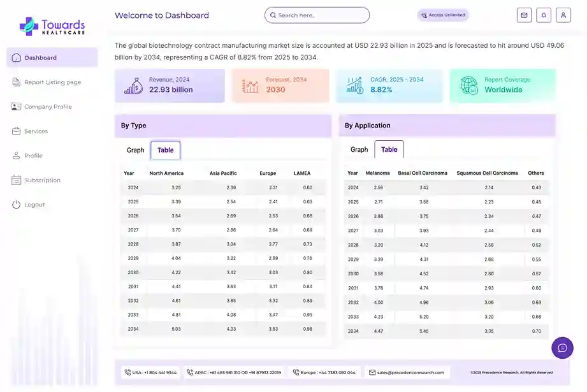This screenshot has width=587, height=392.
Task: Click the CAGR chart icon
Action: coord(354,85)
